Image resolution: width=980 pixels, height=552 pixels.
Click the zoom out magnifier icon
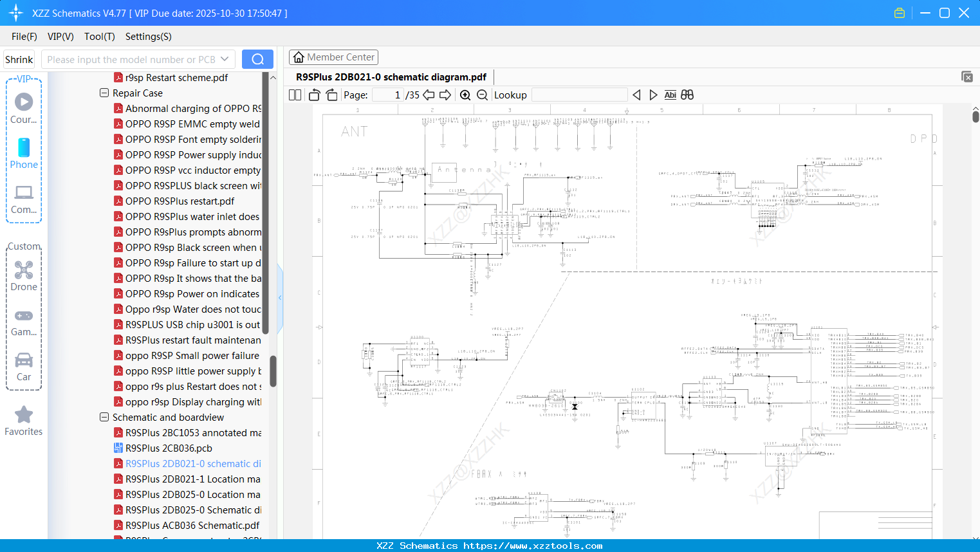(482, 95)
